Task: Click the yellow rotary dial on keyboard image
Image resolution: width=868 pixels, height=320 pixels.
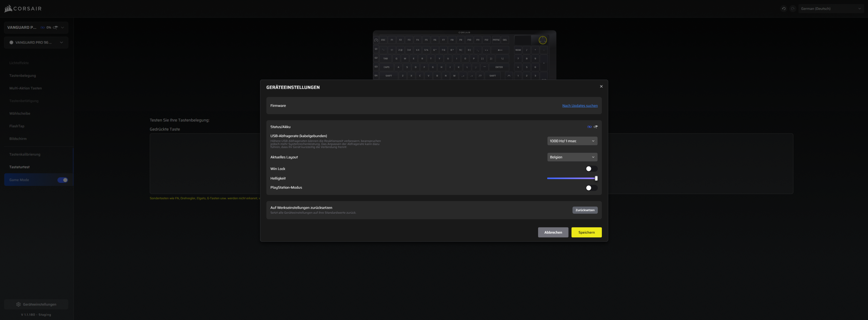Action: [542, 40]
